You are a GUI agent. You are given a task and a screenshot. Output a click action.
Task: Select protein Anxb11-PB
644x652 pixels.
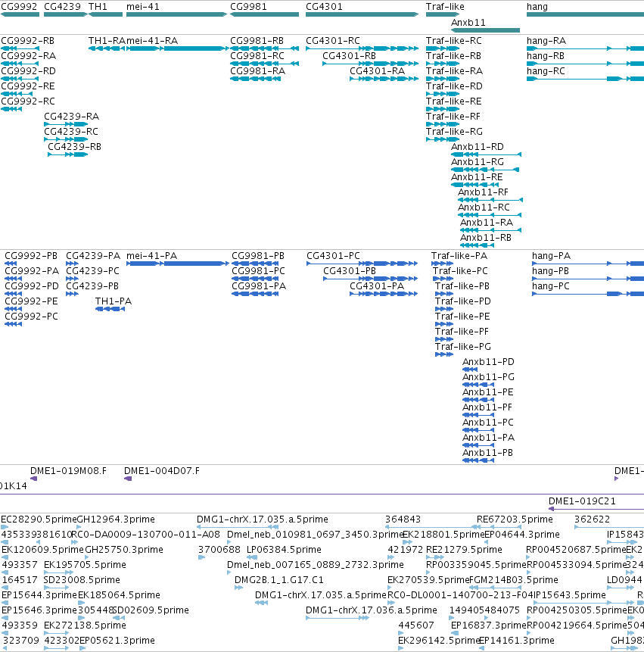pos(478,460)
